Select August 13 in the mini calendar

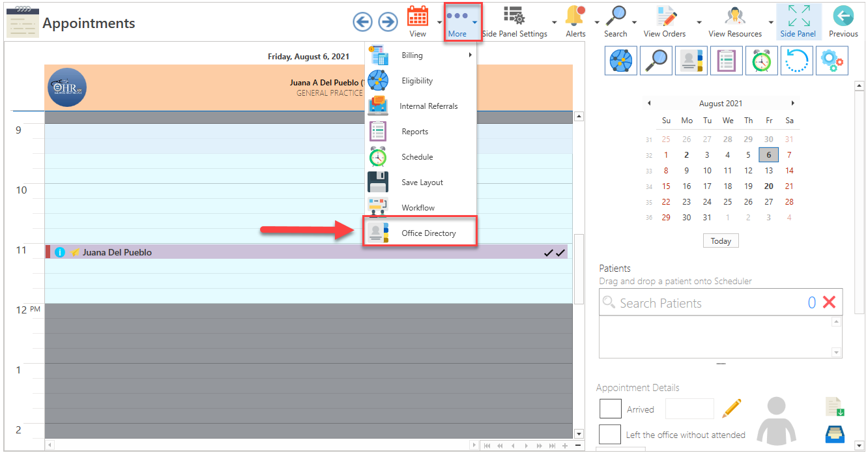[x=769, y=170]
